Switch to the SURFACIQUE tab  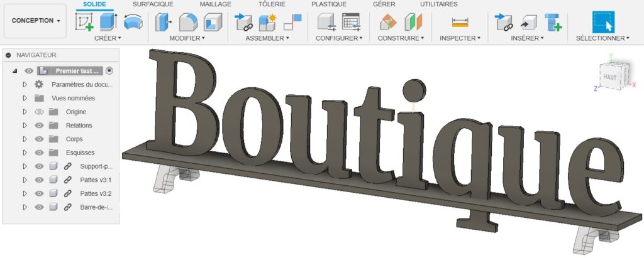coord(153,4)
